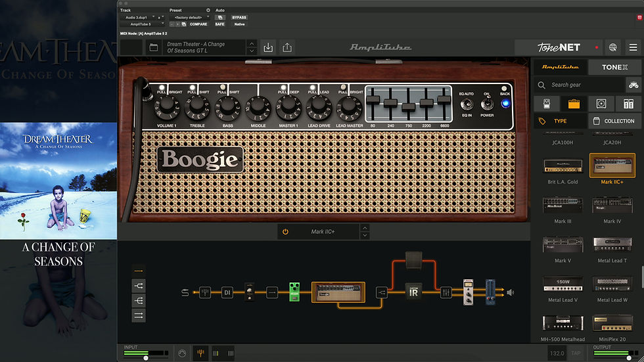This screenshot has width=644, height=362.
Task: Open the ToneNET tab
Action: pyautogui.click(x=559, y=47)
